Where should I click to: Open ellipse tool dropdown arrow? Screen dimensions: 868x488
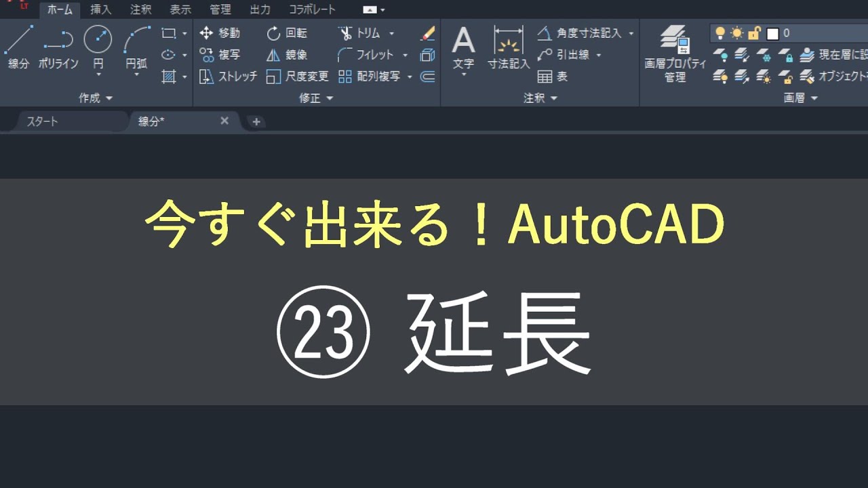coord(184,55)
